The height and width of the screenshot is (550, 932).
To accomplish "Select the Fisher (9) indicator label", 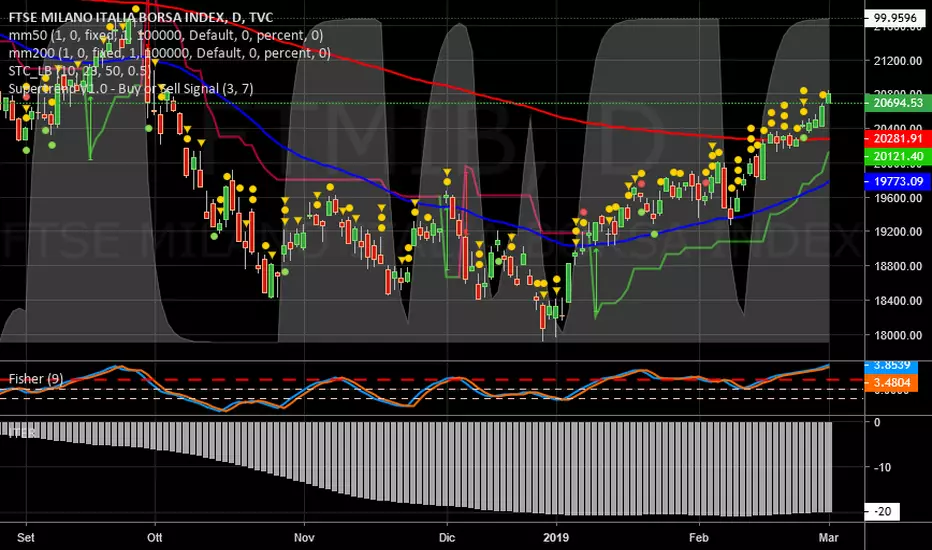I will pyautogui.click(x=36, y=379).
